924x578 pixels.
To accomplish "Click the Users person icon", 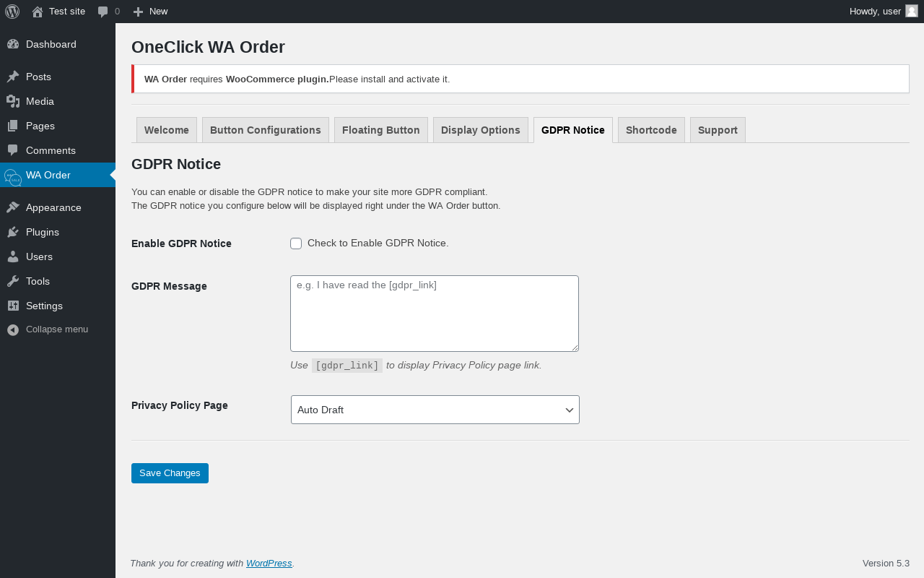I will tap(13, 256).
